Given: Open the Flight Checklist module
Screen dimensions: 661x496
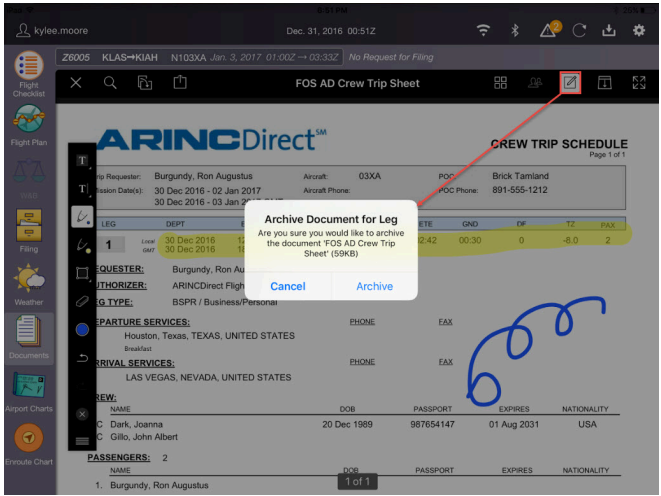Looking at the screenshot, I should coord(29,74).
